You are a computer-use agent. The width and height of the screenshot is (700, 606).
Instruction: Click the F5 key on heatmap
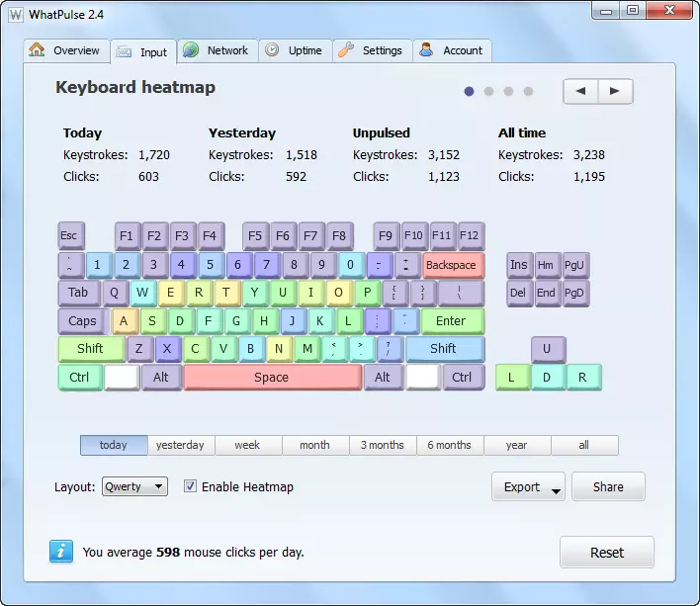pyautogui.click(x=255, y=235)
